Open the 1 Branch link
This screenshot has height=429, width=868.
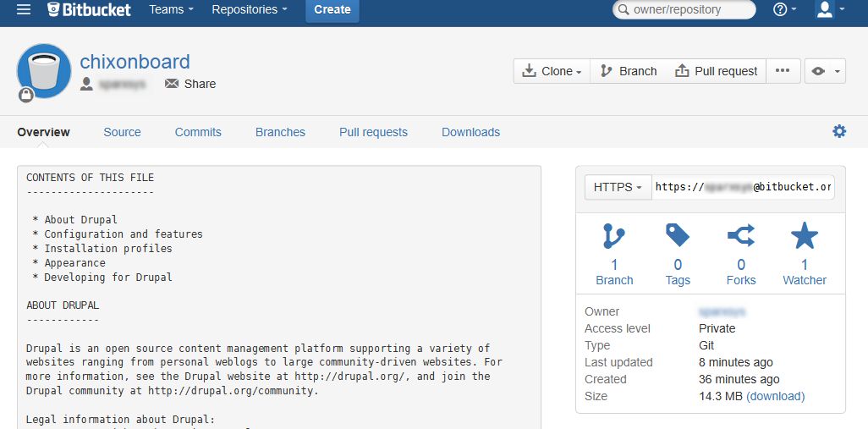pyautogui.click(x=614, y=272)
